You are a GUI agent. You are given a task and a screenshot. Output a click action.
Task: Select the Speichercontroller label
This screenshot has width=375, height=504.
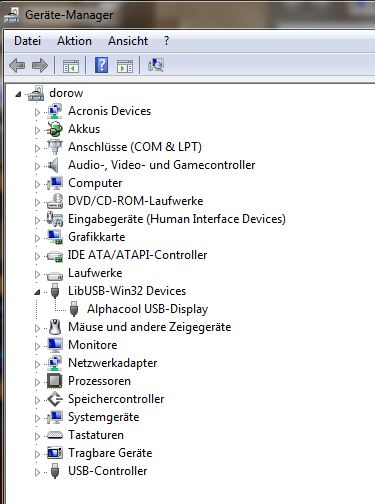(x=116, y=399)
